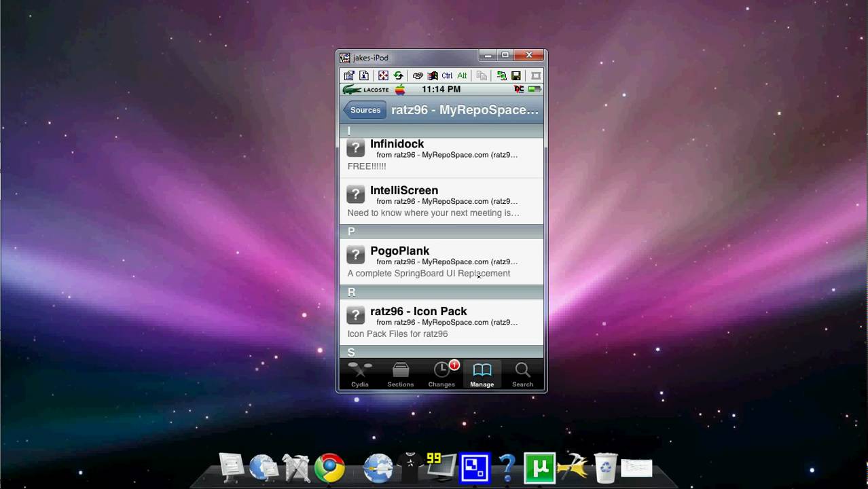Click the Lacoste carrier logo in status bar
The height and width of the screenshot is (489, 868).
[x=366, y=90]
